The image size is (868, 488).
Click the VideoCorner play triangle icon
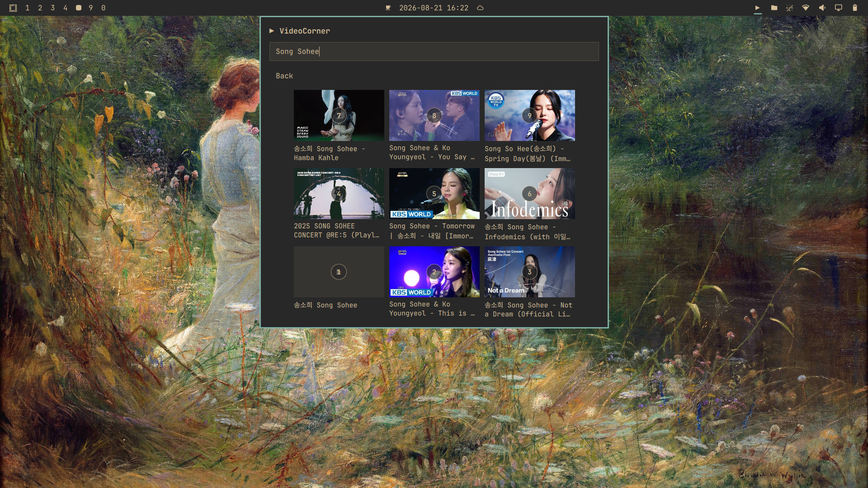pyautogui.click(x=272, y=31)
